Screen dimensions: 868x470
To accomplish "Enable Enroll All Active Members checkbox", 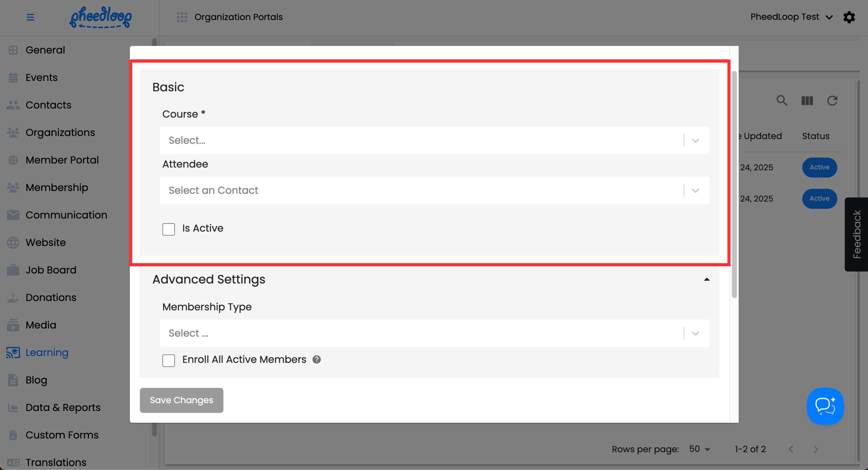I will (x=168, y=360).
